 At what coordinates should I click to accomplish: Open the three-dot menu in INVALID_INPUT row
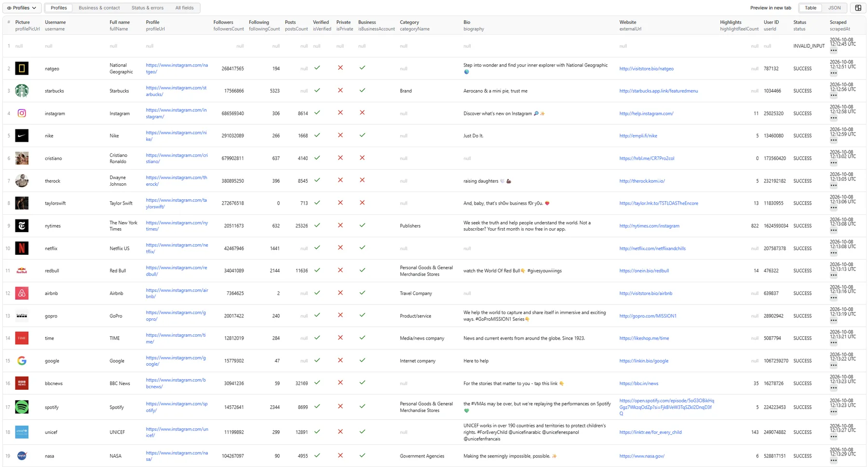[x=833, y=51]
